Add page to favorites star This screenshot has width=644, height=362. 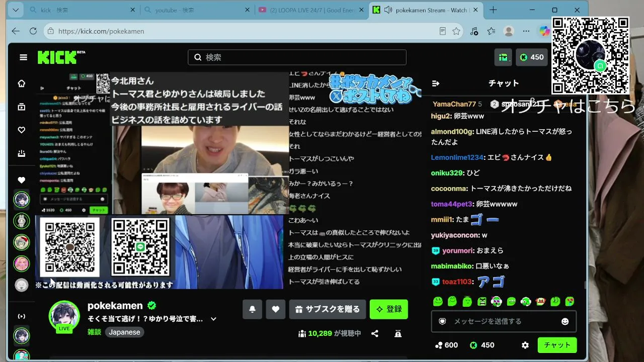click(x=456, y=31)
